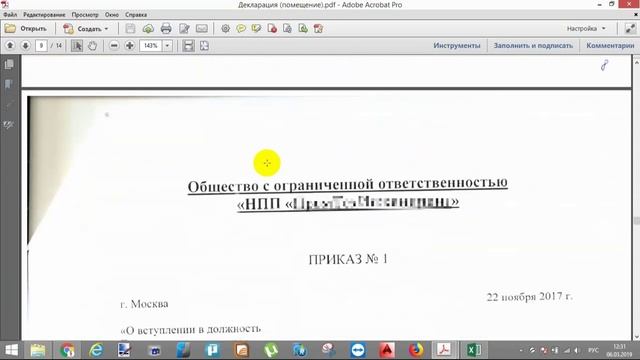This screenshot has height=360, width=640.
Task: Open uTorrent from taskbar
Action: (x=271, y=350)
